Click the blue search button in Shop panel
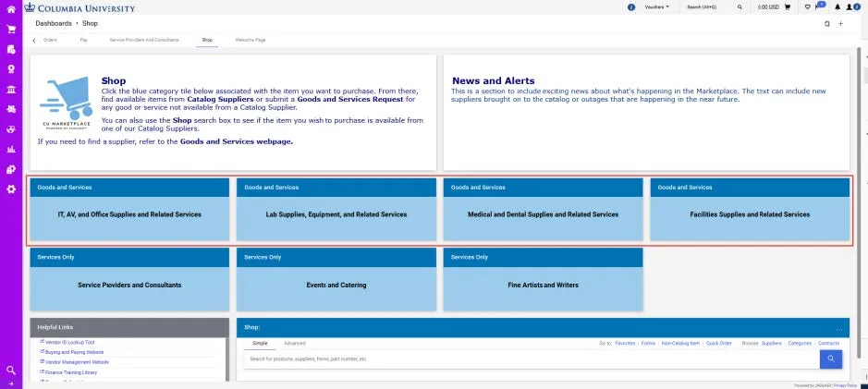Image resolution: width=868 pixels, height=389 pixels. [831, 359]
